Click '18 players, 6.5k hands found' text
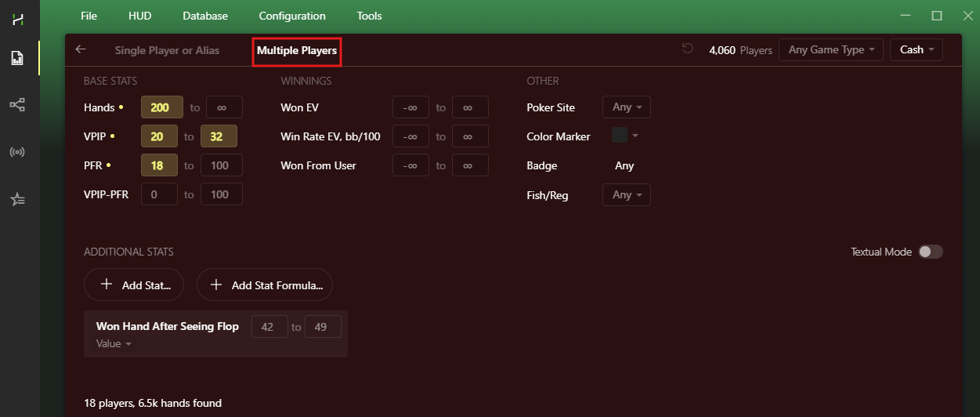Viewport: 980px width, 417px height. coord(153,403)
